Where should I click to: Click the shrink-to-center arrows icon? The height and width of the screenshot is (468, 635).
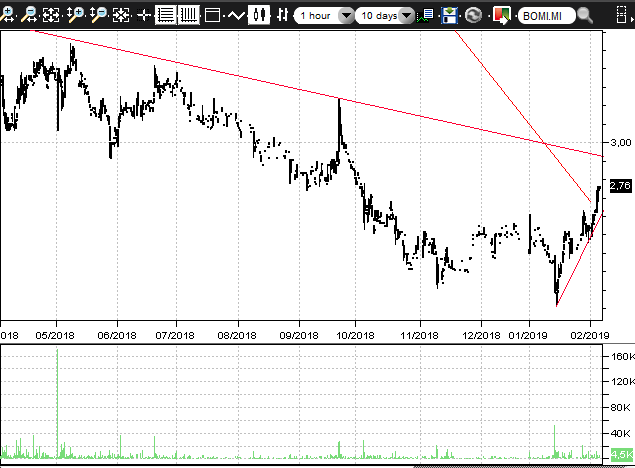click(x=121, y=16)
